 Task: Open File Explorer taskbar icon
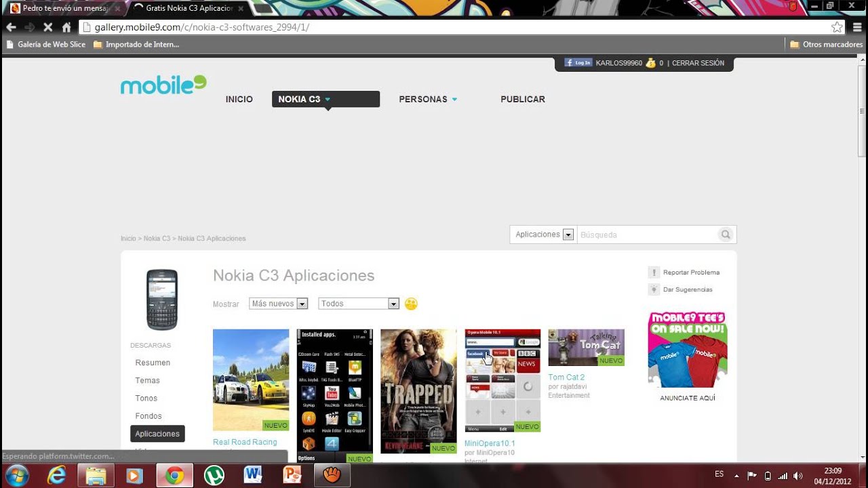96,476
